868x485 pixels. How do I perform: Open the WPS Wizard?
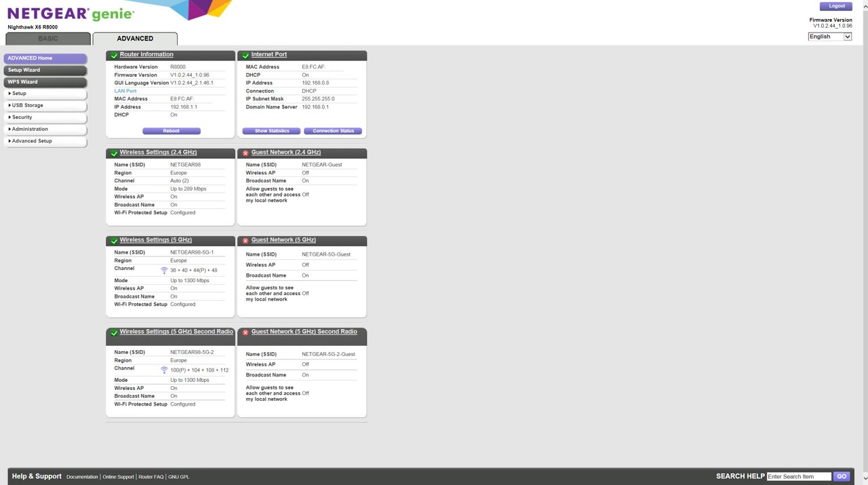click(x=45, y=82)
